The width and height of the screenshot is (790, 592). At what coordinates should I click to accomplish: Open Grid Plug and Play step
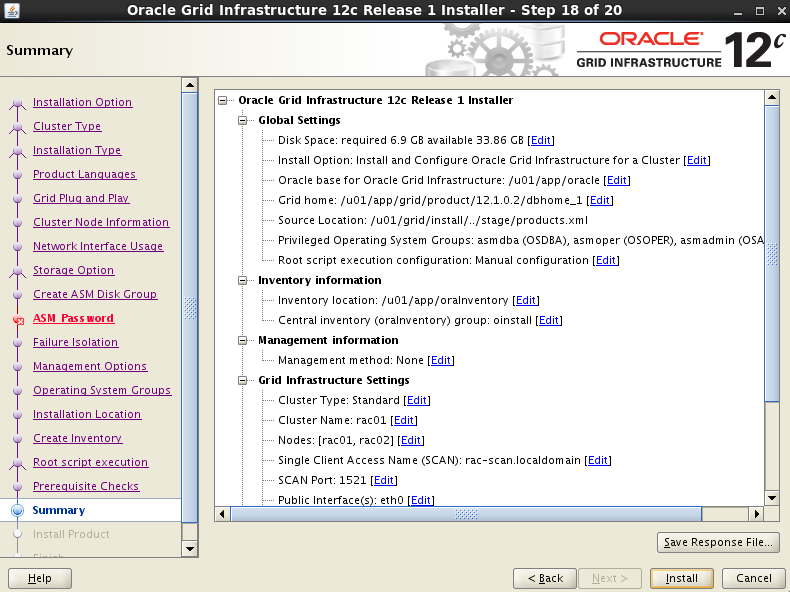click(x=81, y=199)
